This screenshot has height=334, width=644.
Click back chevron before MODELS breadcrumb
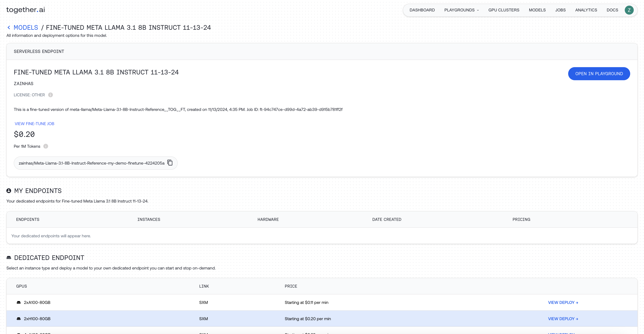(9, 27)
